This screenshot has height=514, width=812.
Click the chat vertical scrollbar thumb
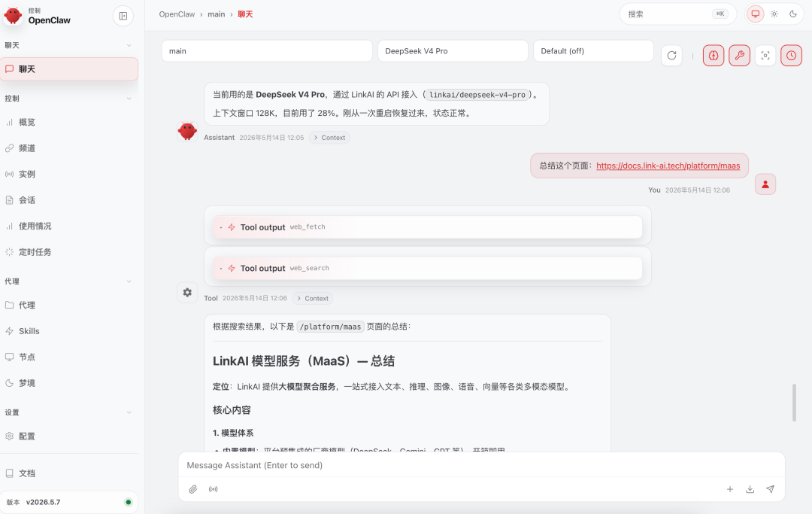click(794, 403)
